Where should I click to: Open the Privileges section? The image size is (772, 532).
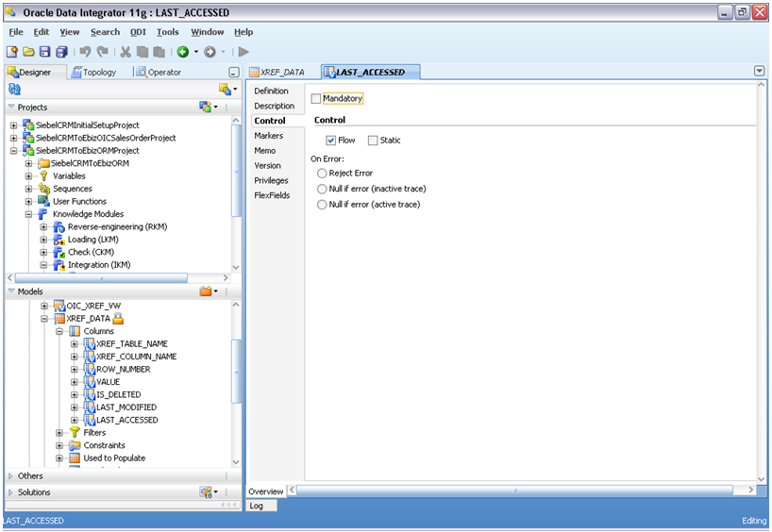tap(271, 180)
